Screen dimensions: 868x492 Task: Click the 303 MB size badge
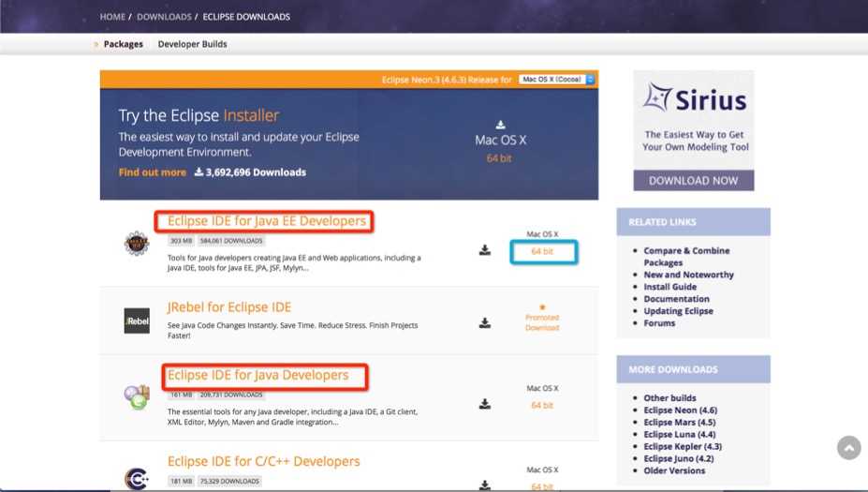tap(181, 241)
